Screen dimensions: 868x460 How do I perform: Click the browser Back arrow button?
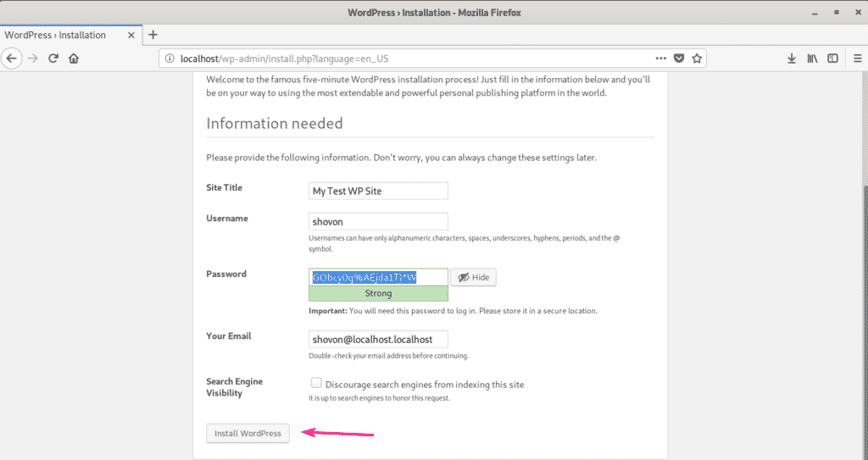pyautogui.click(x=13, y=58)
